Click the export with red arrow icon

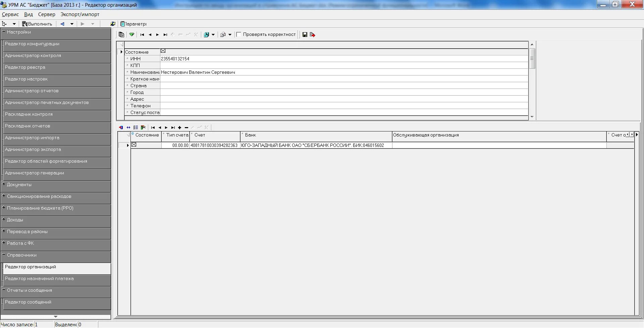(x=313, y=35)
